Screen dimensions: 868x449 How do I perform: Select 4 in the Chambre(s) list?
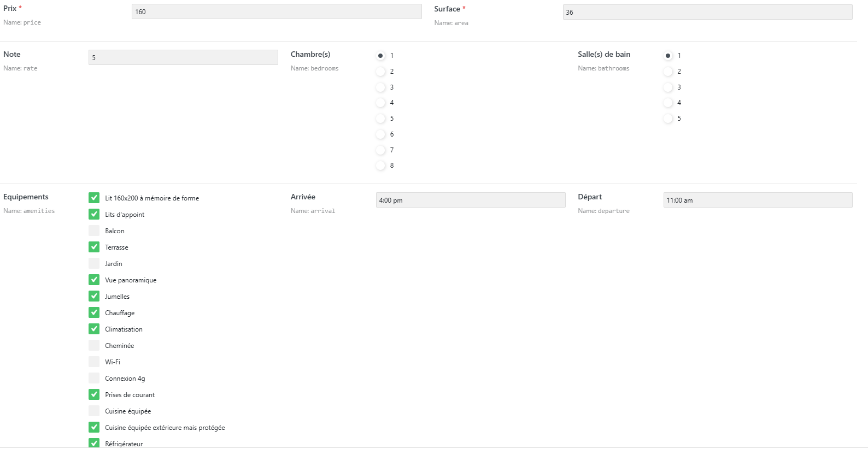[x=380, y=103]
